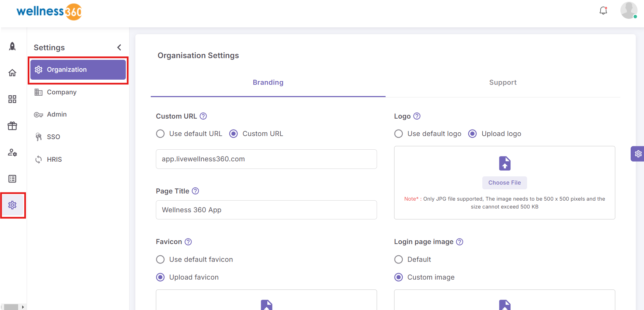Click the favicon upload file icon

tap(267, 305)
